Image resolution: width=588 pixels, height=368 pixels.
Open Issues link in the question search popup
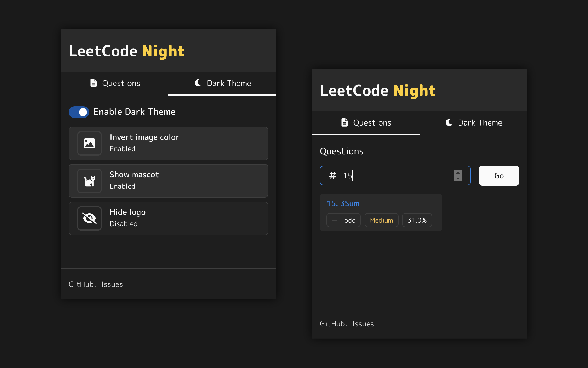pyautogui.click(x=363, y=323)
